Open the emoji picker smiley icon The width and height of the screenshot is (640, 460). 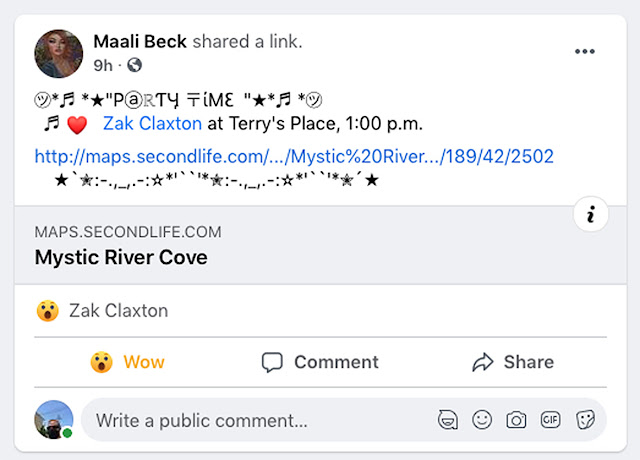point(482,420)
